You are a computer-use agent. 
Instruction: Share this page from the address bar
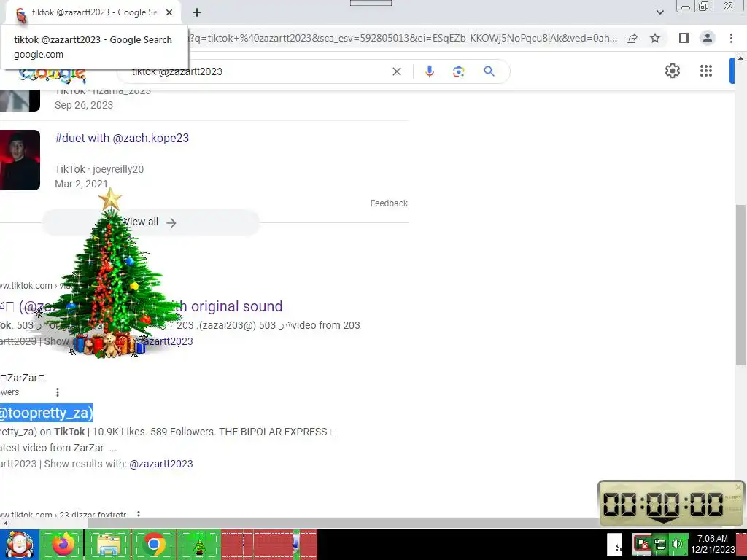(x=632, y=38)
